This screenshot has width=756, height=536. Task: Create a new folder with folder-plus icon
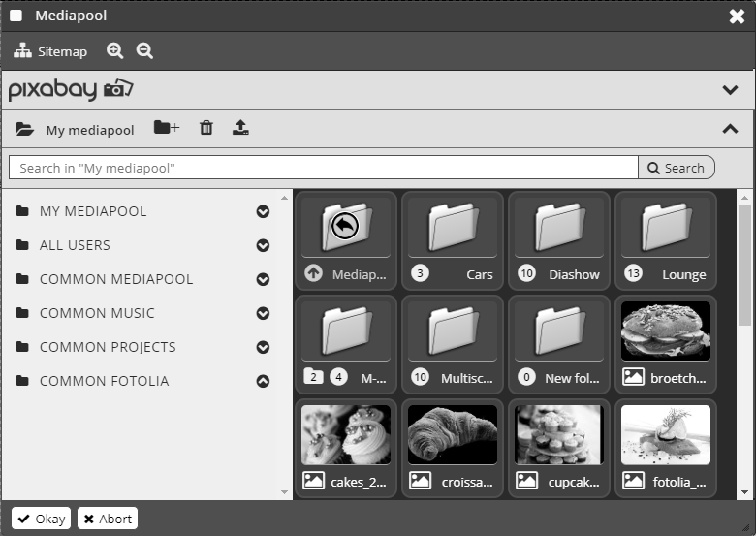click(167, 128)
